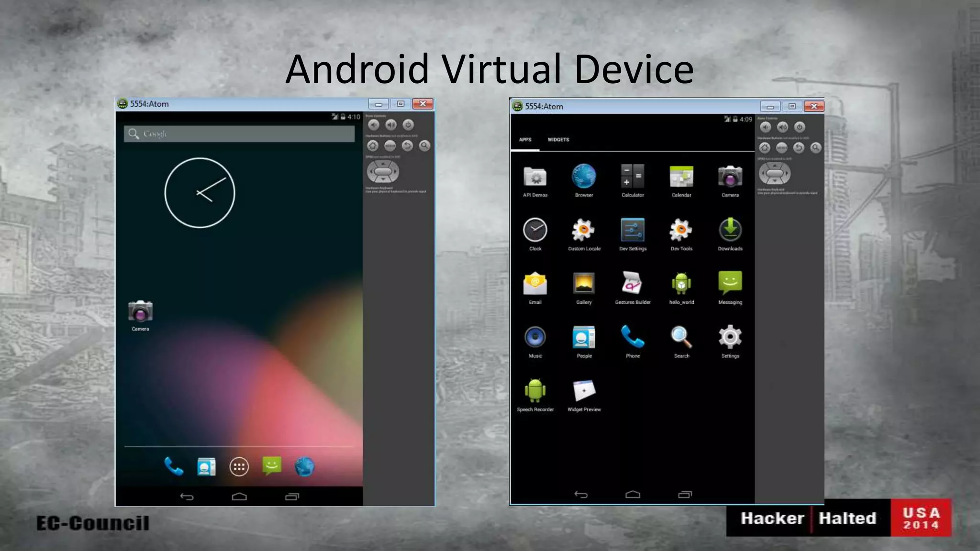
Task: Click hardware Search button on right emulator panel
Action: click(816, 148)
